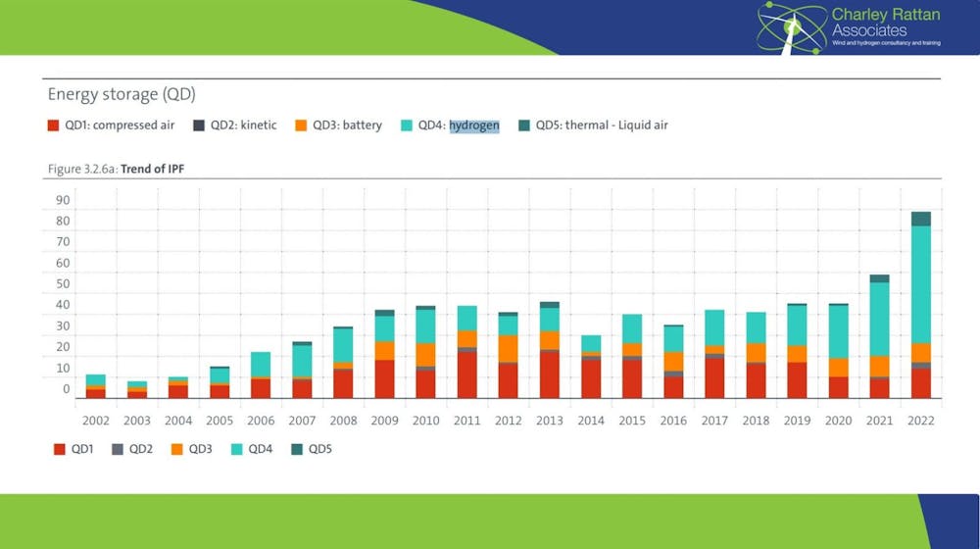Click the 'QD5: thermal - Liquid air' label
This screenshot has height=549, width=980.
[602, 125]
